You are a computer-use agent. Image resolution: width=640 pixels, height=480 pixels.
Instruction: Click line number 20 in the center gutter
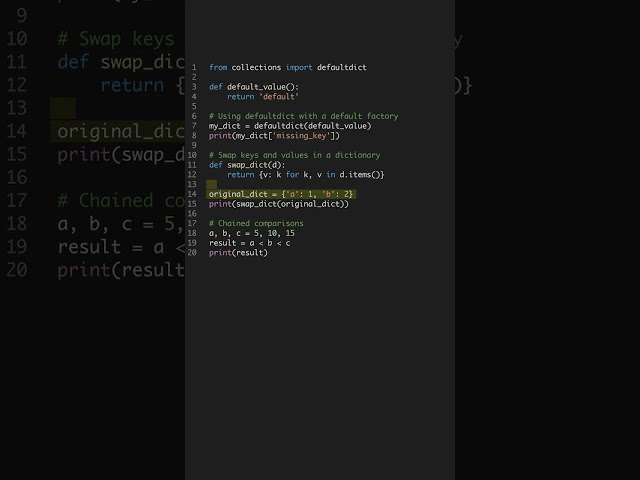point(192,253)
